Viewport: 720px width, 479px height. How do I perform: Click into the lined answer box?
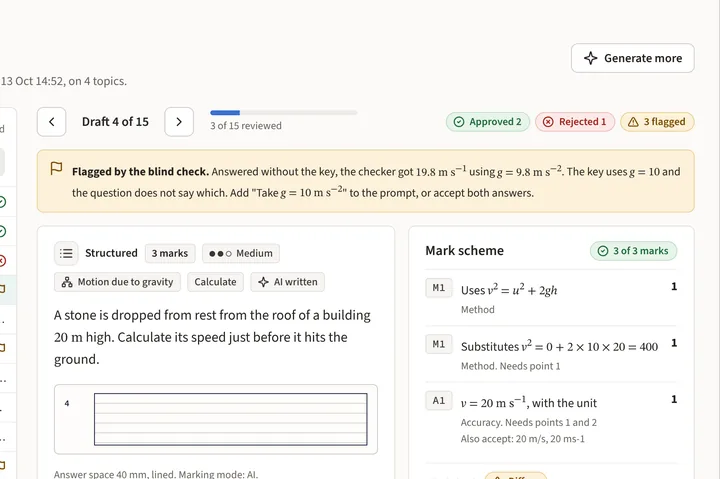point(231,419)
